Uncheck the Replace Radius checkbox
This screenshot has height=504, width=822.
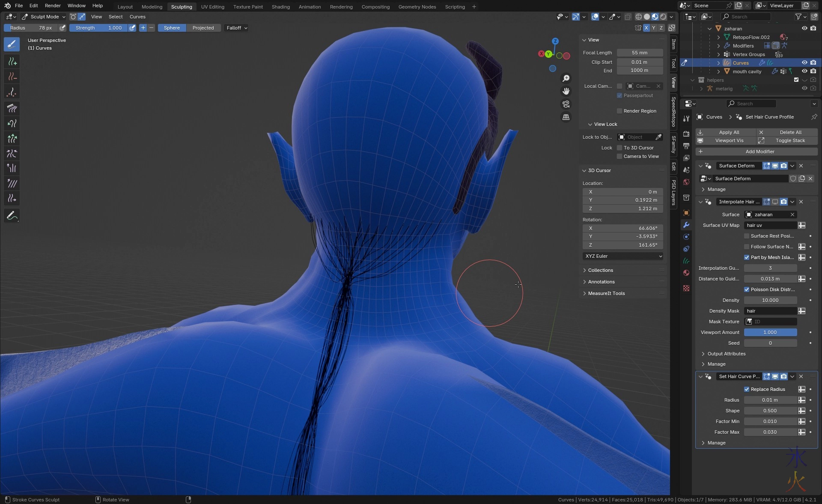pos(747,389)
